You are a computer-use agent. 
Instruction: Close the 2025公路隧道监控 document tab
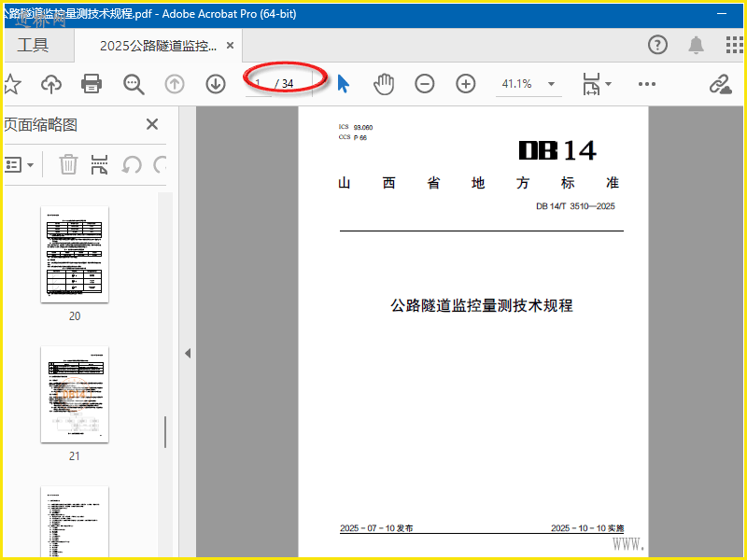click(230, 45)
